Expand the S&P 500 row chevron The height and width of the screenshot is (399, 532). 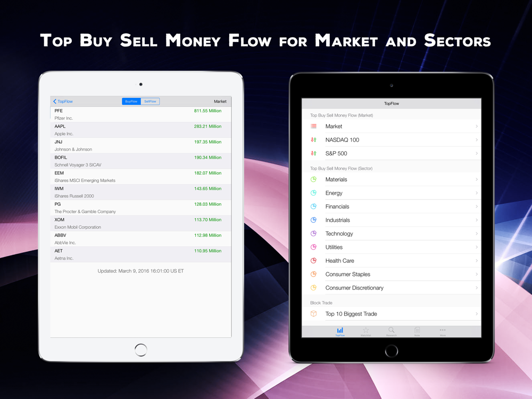pos(477,153)
